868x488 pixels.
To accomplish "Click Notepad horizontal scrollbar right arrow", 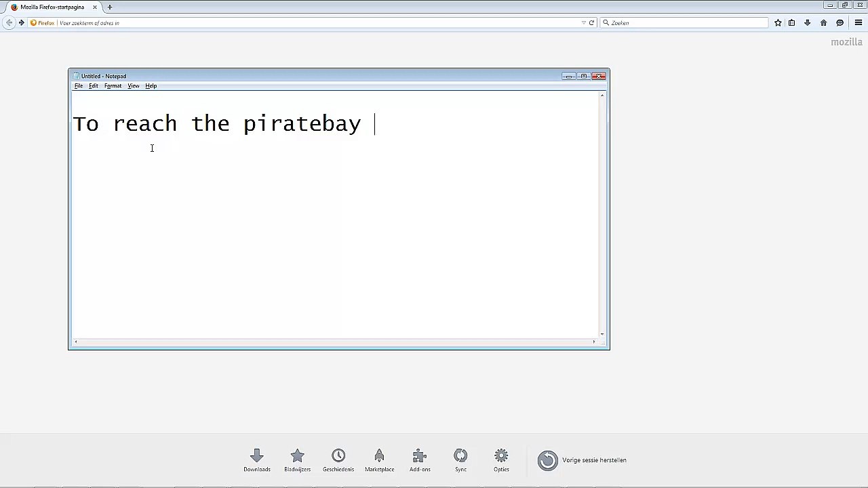I will click(x=594, y=342).
